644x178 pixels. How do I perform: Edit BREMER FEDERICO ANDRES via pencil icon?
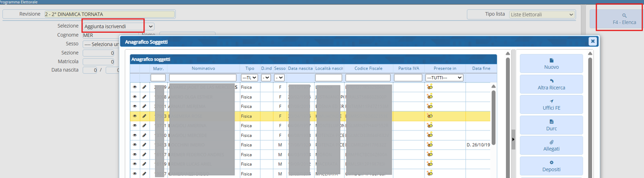(x=144, y=154)
